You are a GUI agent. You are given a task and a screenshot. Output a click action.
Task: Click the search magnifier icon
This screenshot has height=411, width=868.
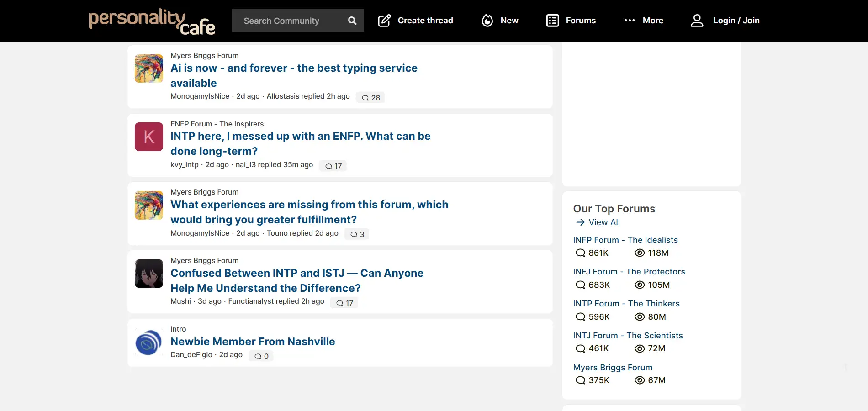(x=352, y=21)
